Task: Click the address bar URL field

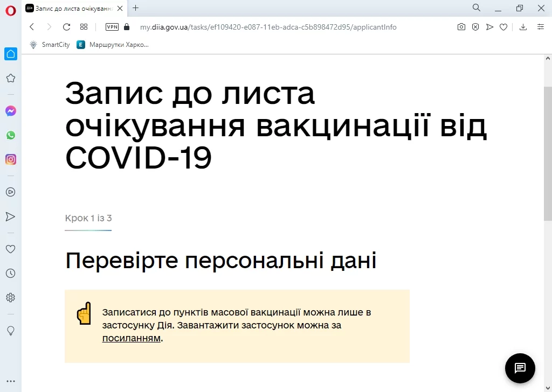Action: (268, 27)
